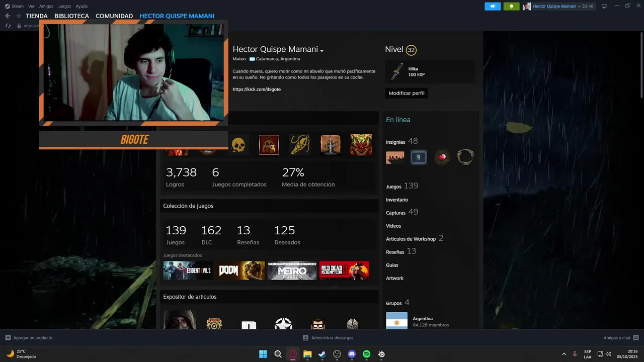Go to the COMUNIDAD tab

(x=114, y=16)
